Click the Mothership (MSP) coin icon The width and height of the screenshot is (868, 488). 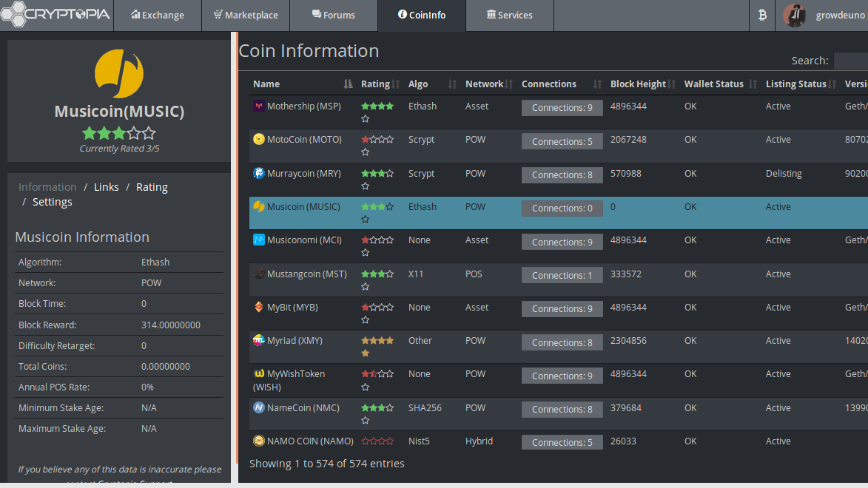coord(258,106)
